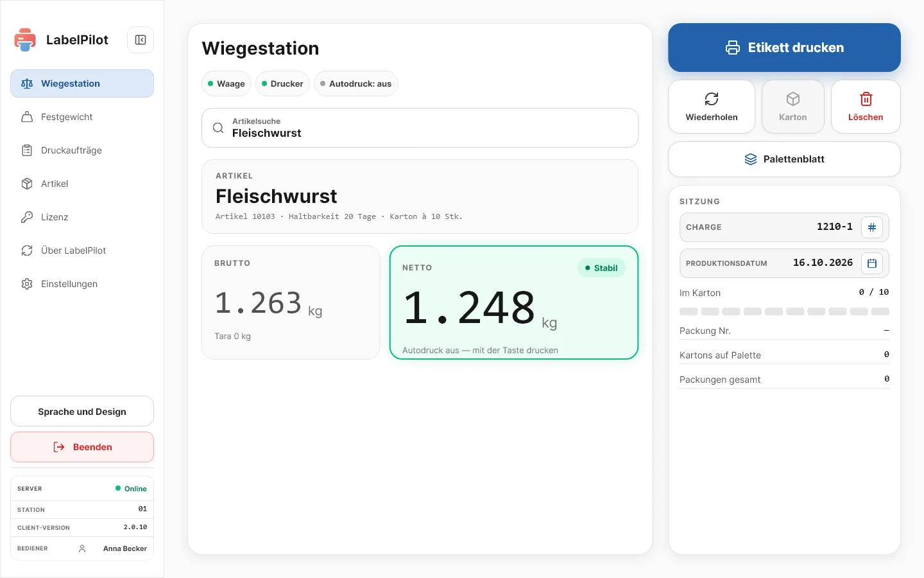Click the Autodruck aus hint text
Screen dimensions: 924x578
480,350
